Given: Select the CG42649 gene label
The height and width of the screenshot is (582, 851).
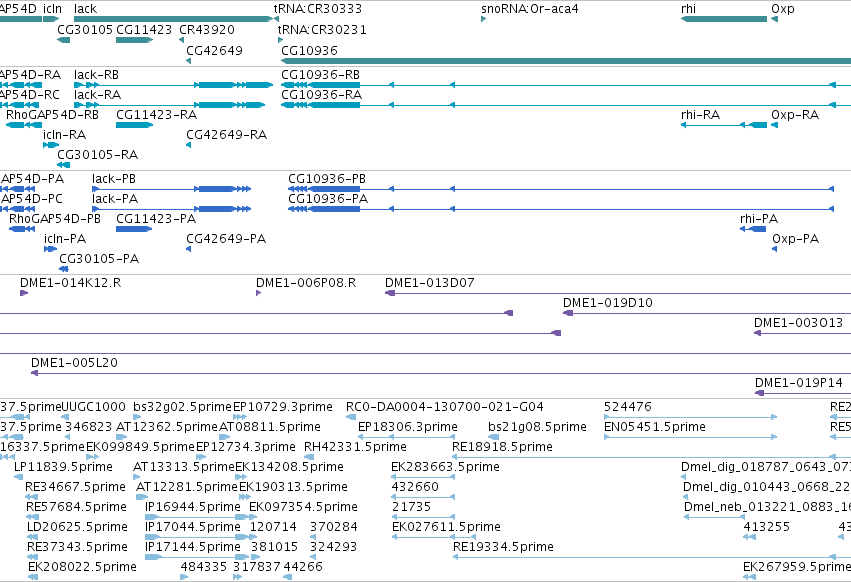Looking at the screenshot, I should (214, 50).
